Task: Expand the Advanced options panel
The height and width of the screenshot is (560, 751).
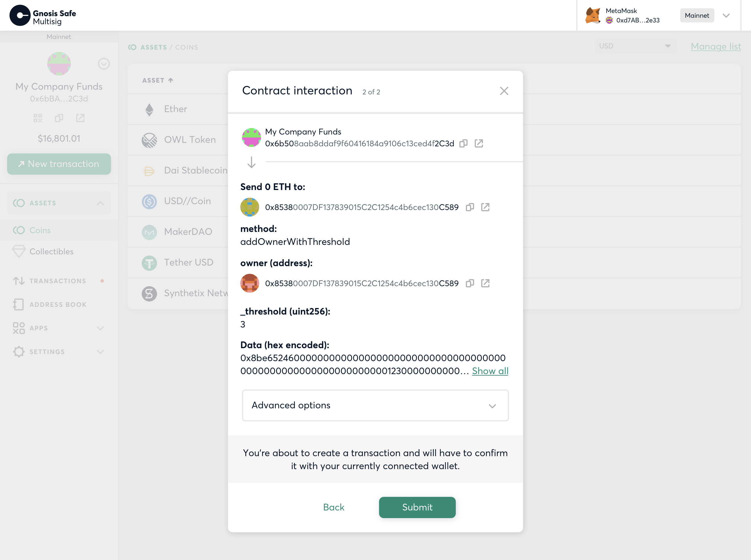Action: 375,405
